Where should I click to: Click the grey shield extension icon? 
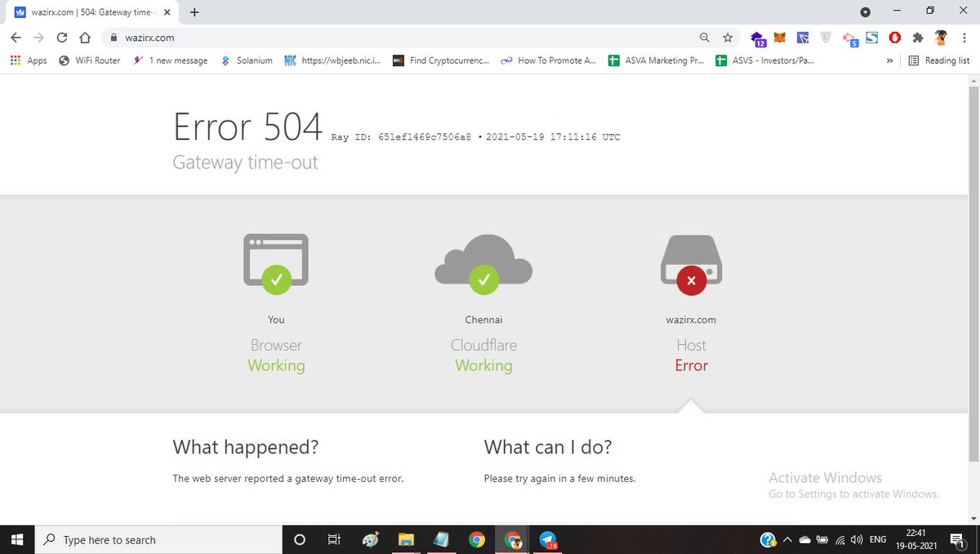click(826, 38)
